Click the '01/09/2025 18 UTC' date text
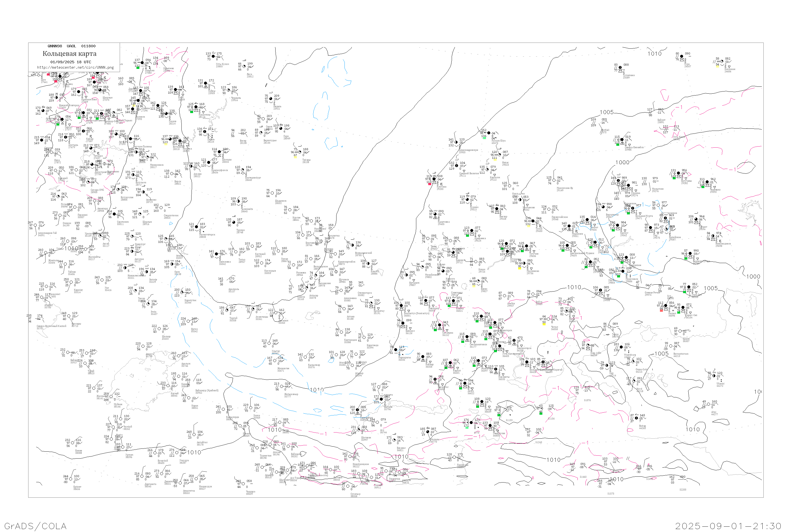 click(70, 62)
